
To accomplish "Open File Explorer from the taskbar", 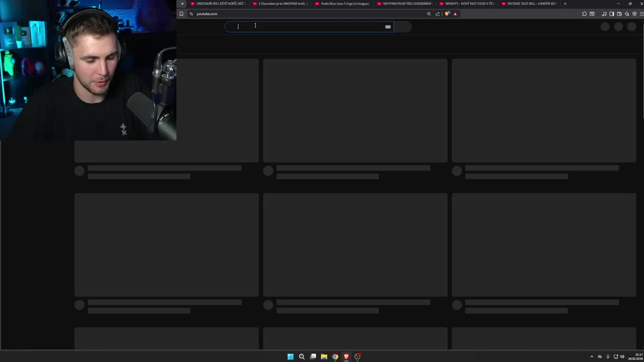I will point(324,356).
